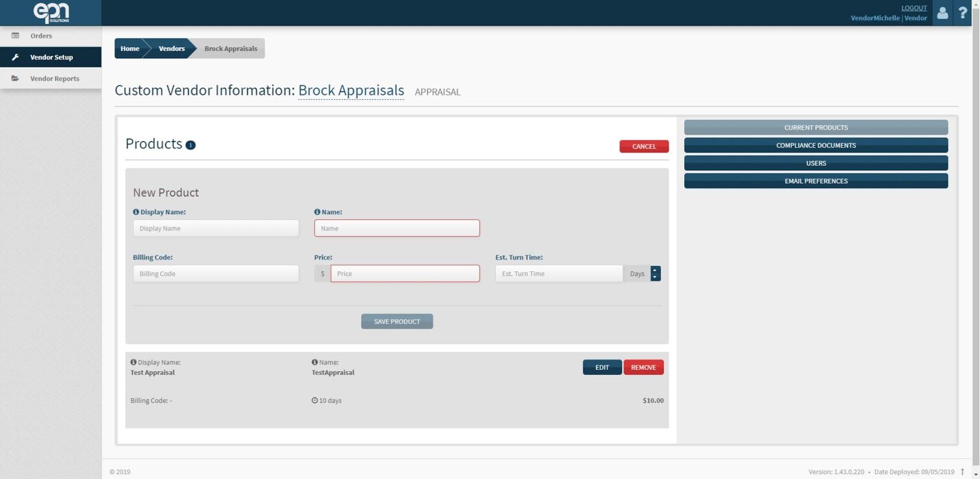
Task: Focus the Price input field
Action: [405, 274]
